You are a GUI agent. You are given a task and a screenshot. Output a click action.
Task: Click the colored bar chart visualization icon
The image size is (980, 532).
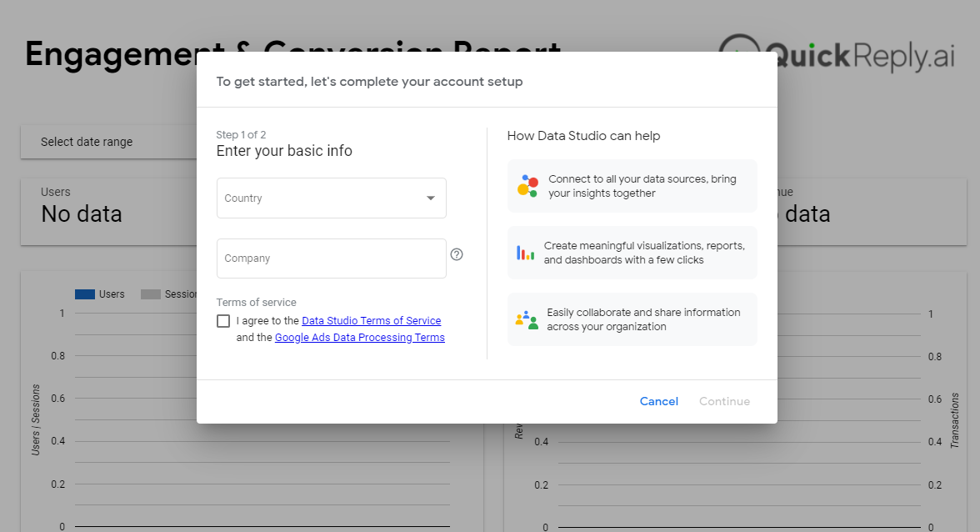coord(526,253)
